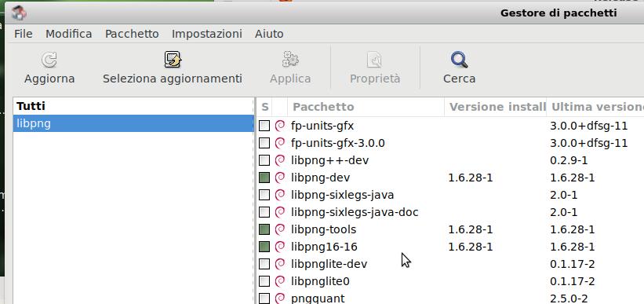Click Debian swirl icon for libpng++-dev

[280, 160]
